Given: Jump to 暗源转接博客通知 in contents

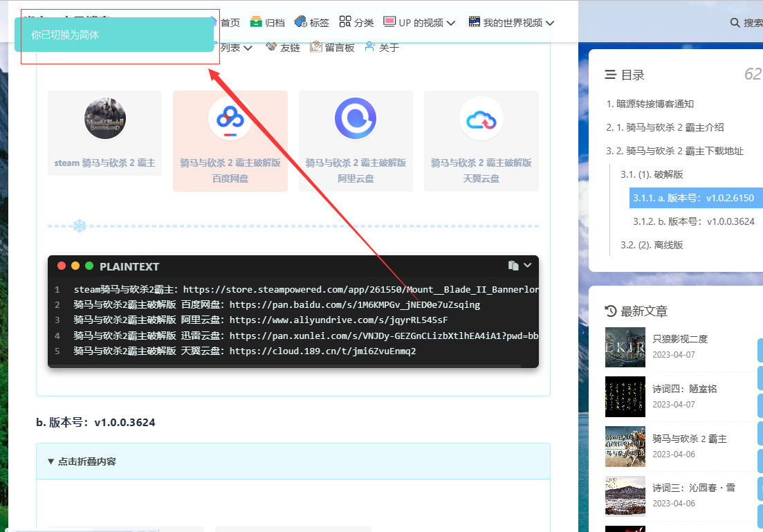Looking at the screenshot, I should [x=650, y=104].
